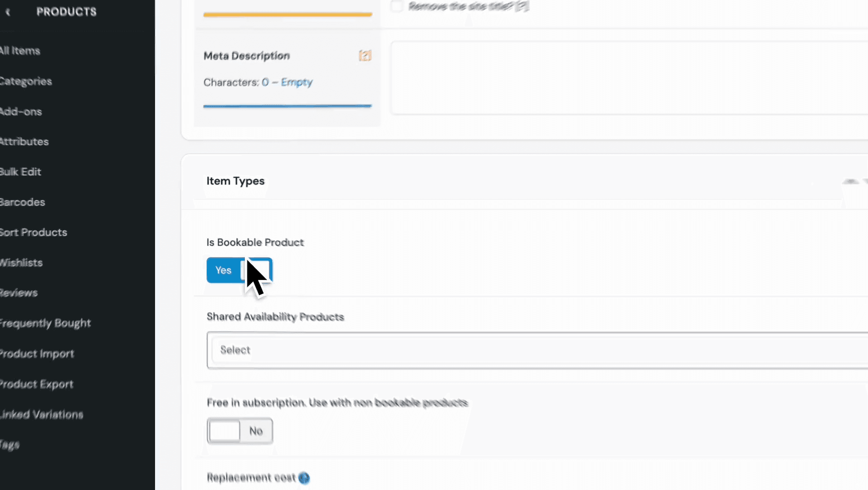Screen dimensions: 868x490
Task: Open Tags in the sidebar
Action: 10,445
